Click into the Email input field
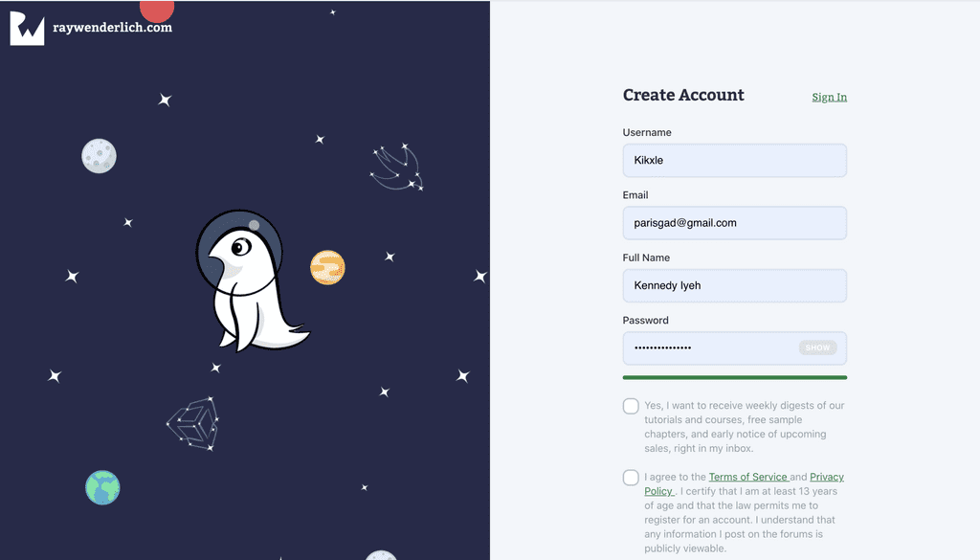The image size is (980, 560). pos(734,223)
